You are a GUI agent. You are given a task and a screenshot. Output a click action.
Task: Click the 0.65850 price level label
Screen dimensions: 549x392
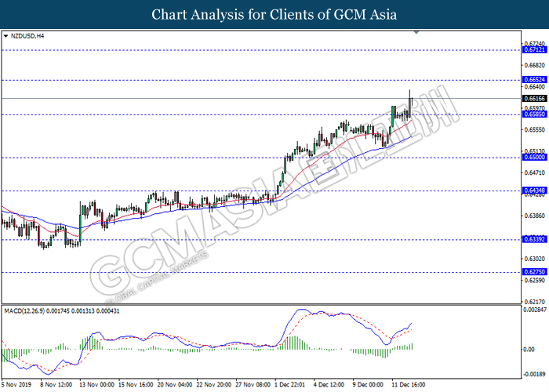tap(534, 114)
